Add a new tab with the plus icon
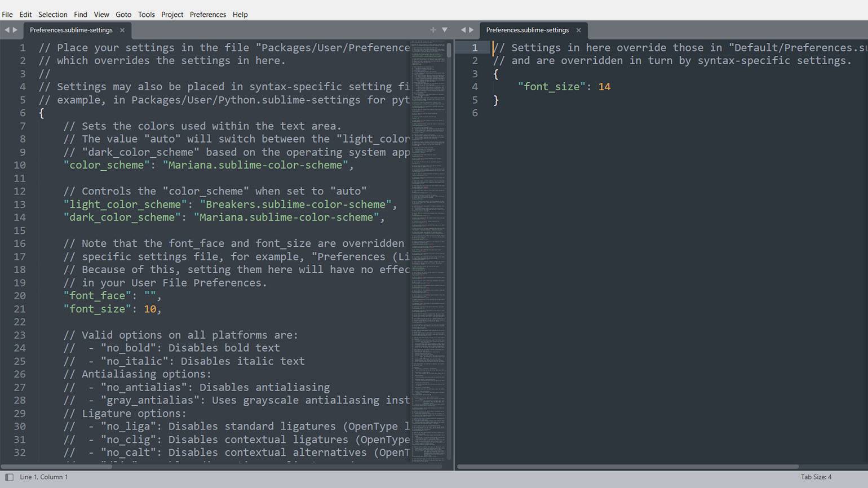Screen dimensions: 868x488 tap(433, 30)
